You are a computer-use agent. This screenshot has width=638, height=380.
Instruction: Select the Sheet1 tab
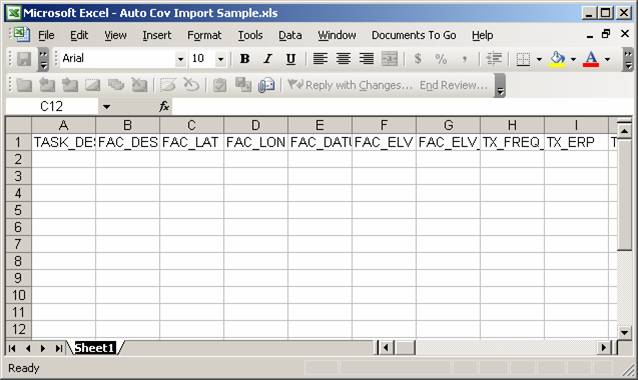[94, 348]
